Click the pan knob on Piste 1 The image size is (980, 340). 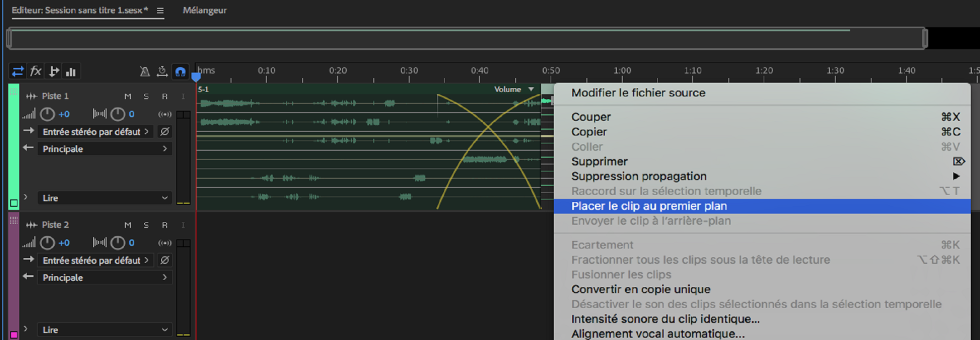click(118, 114)
